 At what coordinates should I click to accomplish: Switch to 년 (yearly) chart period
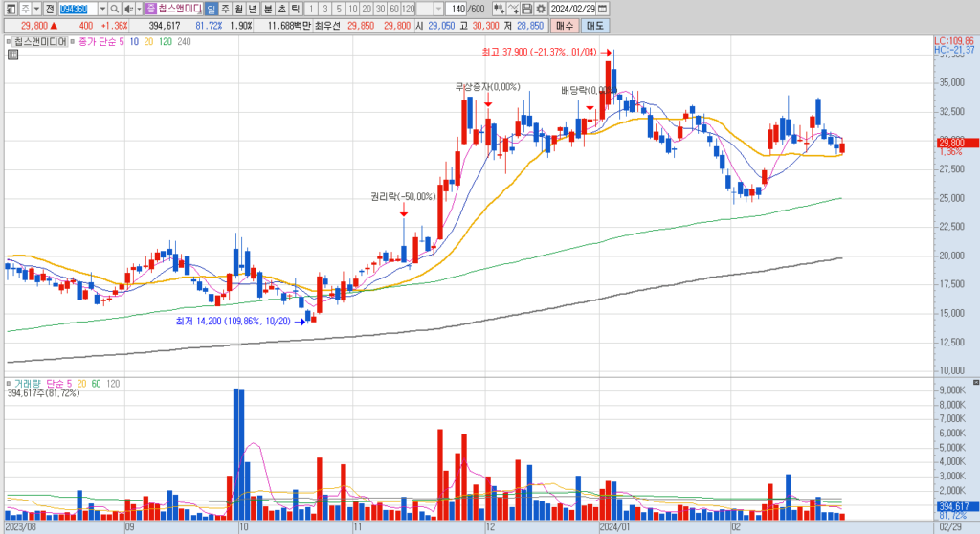(x=253, y=9)
